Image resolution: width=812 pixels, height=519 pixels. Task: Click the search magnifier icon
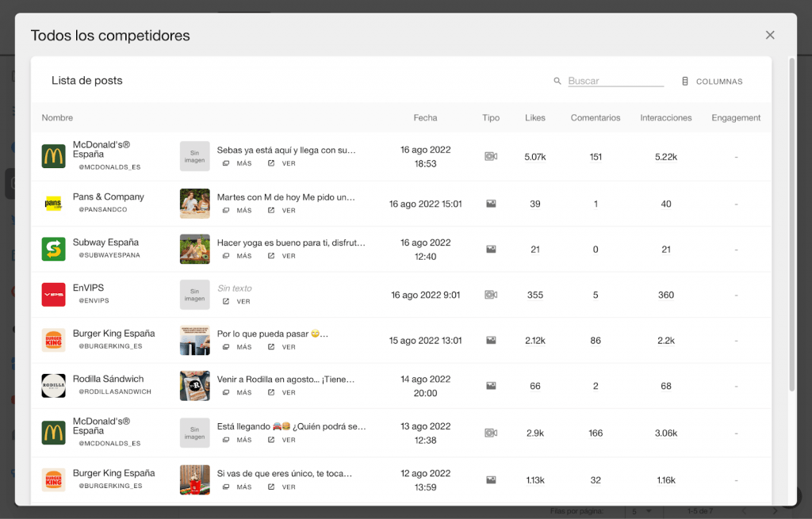tap(557, 81)
